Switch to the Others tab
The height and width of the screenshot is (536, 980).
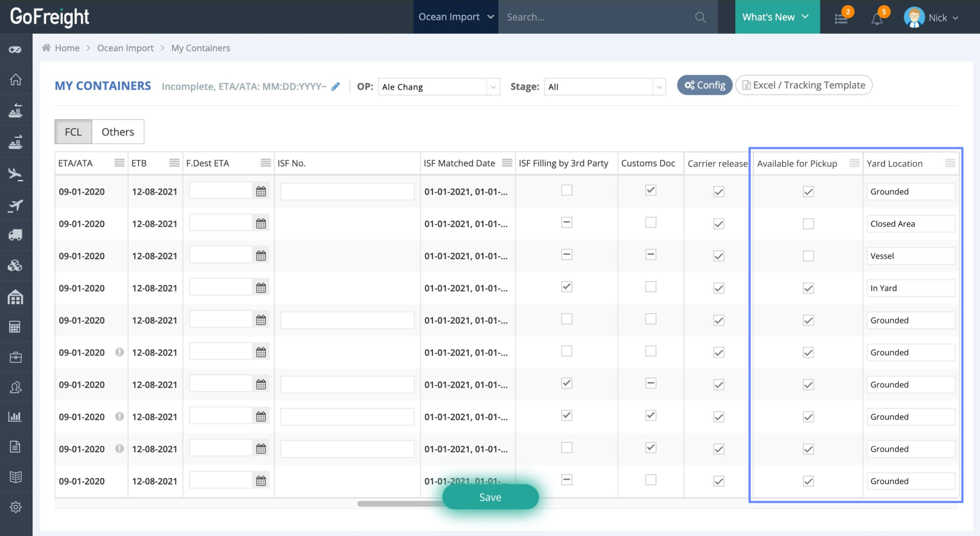tap(118, 132)
